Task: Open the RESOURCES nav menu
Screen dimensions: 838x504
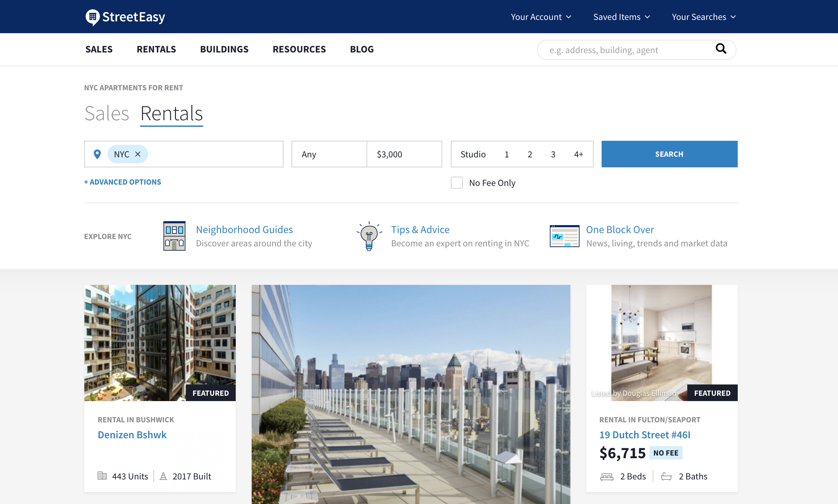Action: pyautogui.click(x=299, y=49)
